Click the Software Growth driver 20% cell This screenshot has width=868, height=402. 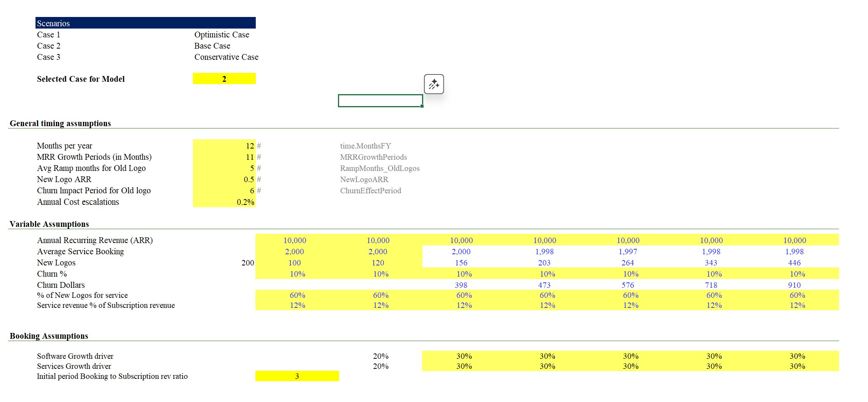pyautogui.click(x=380, y=356)
